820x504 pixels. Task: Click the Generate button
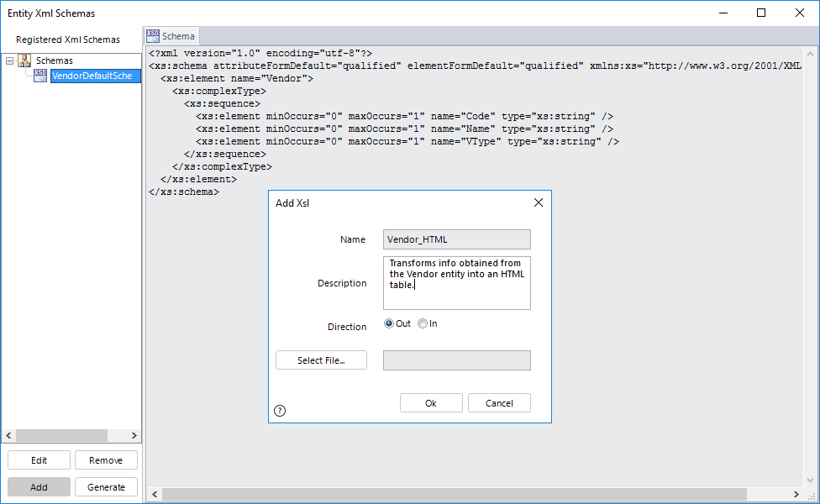point(106,486)
